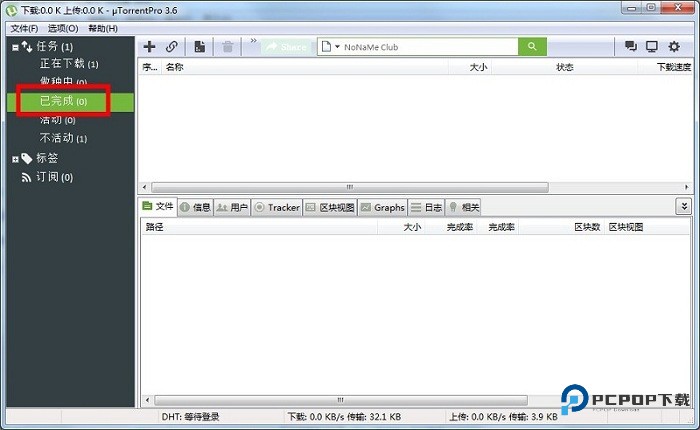Click 下载 0.0 KB/s status entry
Image resolution: width=700 pixels, height=430 pixels.
[x=344, y=417]
